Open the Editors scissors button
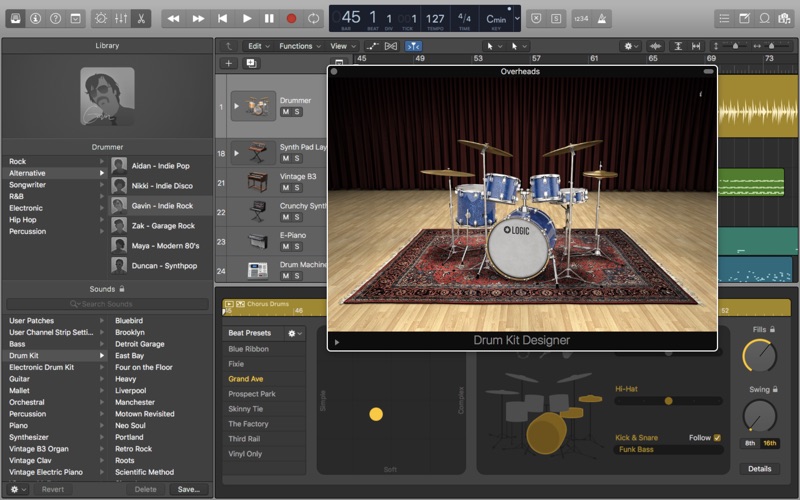 tap(141, 19)
